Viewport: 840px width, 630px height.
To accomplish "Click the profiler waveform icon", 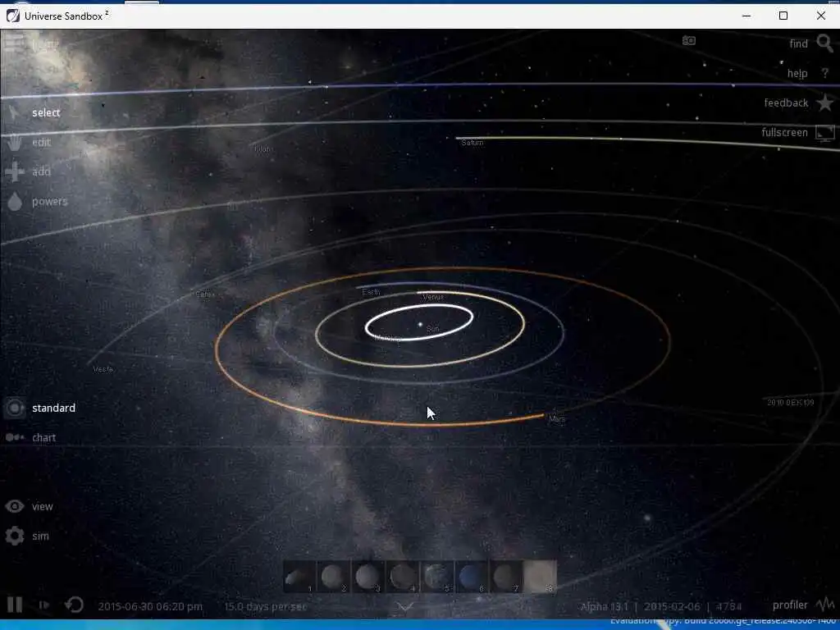I will tap(825, 605).
